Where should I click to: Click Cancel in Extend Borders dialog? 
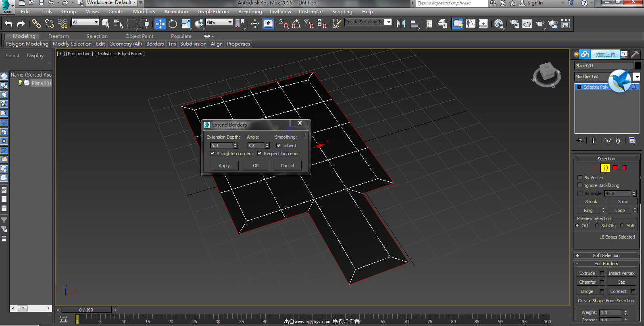pos(287,166)
